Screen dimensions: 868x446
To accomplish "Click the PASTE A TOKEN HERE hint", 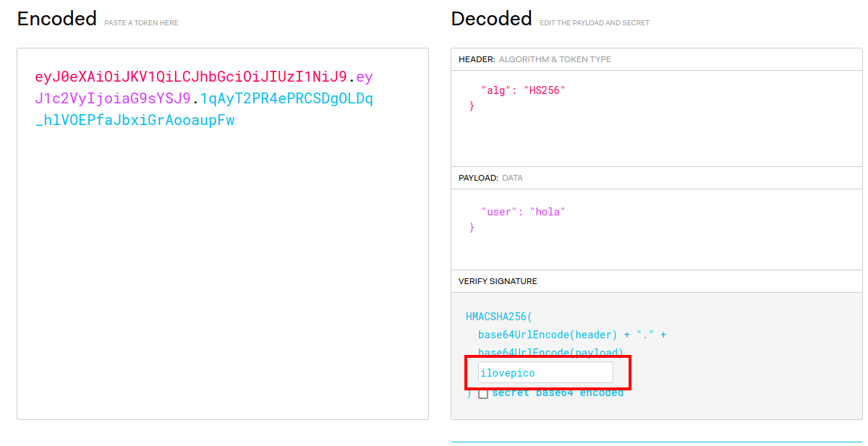I will pyautogui.click(x=141, y=23).
